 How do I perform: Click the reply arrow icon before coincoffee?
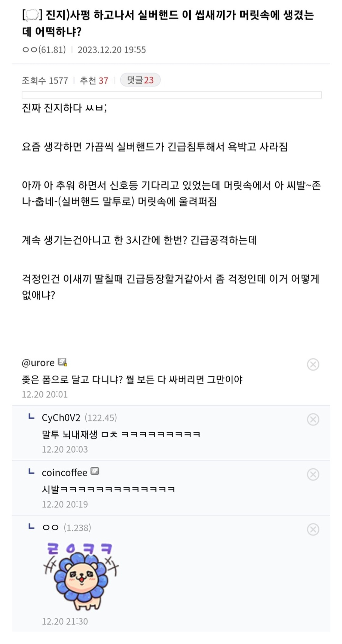31,472
